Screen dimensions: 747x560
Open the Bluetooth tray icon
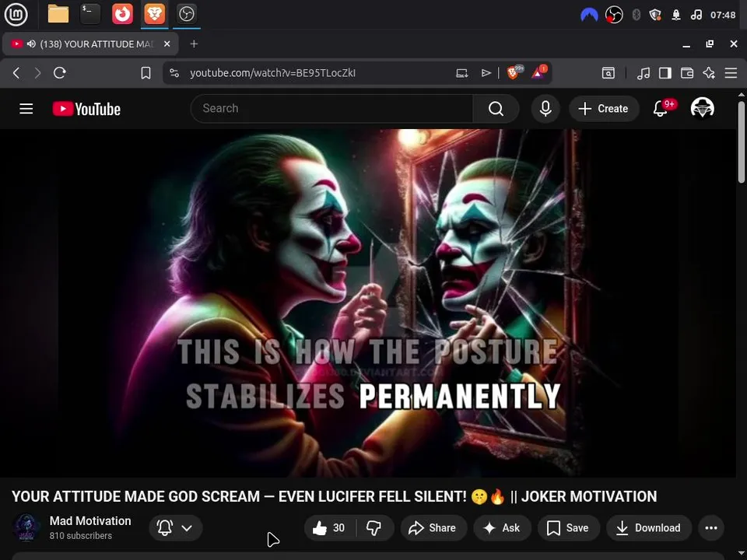[x=636, y=15]
